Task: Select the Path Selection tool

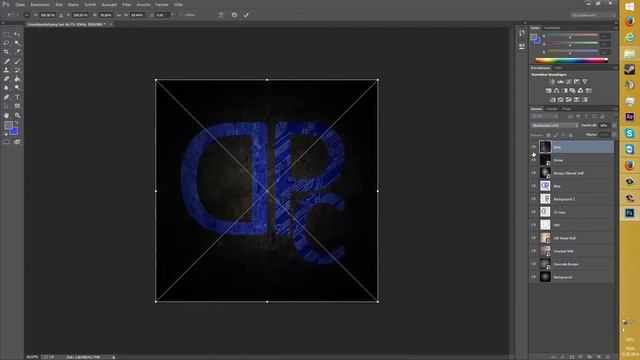Action: tap(6, 106)
